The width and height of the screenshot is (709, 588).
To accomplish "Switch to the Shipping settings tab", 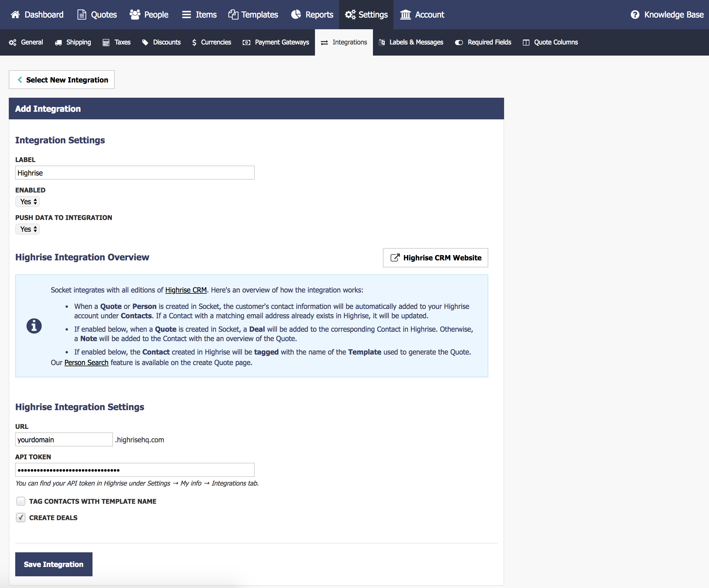I will pyautogui.click(x=73, y=42).
